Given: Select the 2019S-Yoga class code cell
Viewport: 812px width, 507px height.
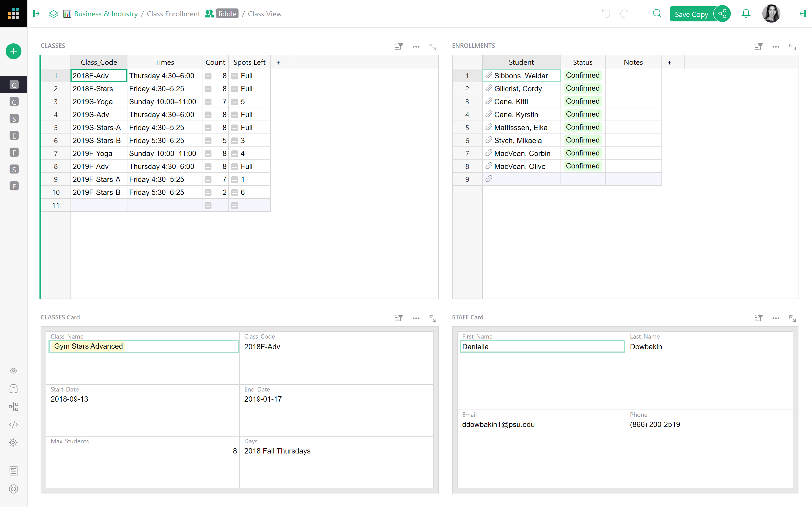Looking at the screenshot, I should pyautogui.click(x=99, y=102).
